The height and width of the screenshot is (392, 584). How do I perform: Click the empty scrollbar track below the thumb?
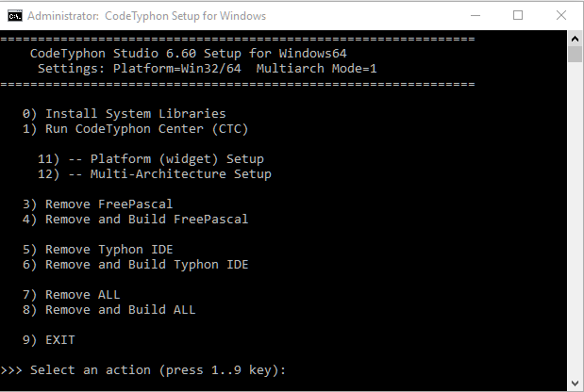575,219
